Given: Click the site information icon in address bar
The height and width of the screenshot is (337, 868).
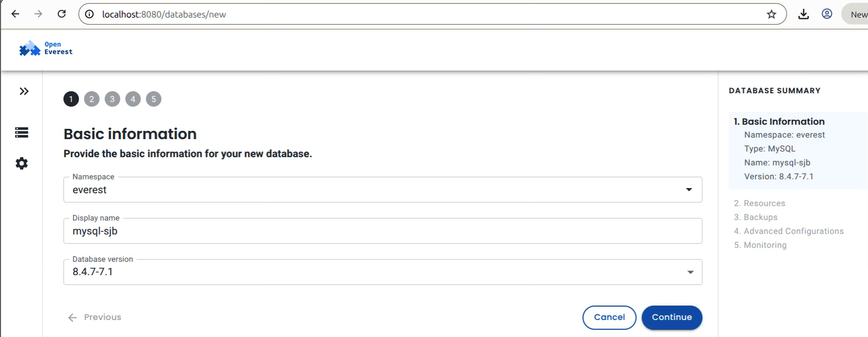Looking at the screenshot, I should pos(90,14).
